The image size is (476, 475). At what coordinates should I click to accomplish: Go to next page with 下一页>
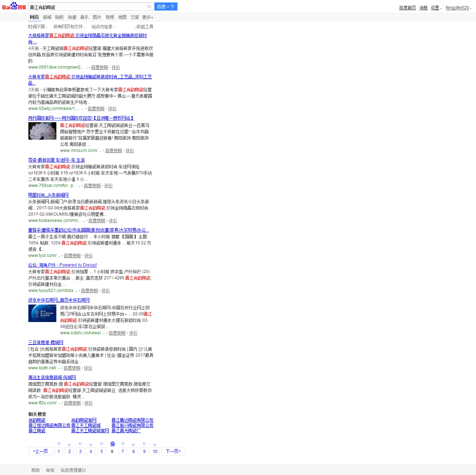click(x=173, y=452)
